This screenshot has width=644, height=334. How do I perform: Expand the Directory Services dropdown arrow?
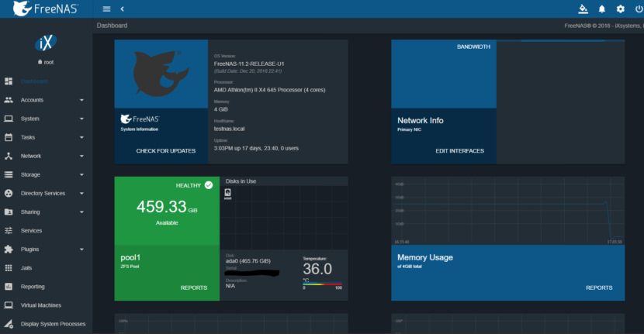click(81, 193)
